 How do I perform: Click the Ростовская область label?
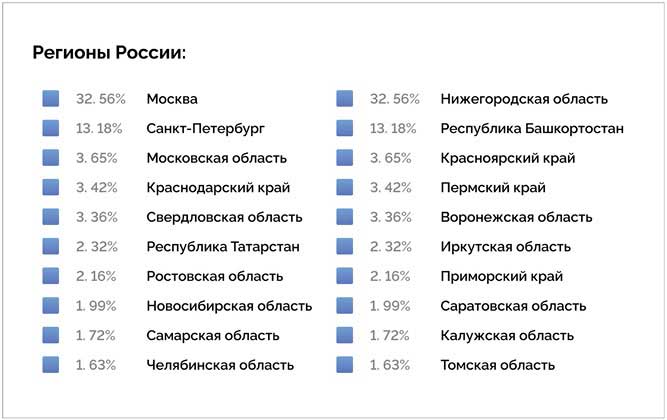[x=213, y=276]
